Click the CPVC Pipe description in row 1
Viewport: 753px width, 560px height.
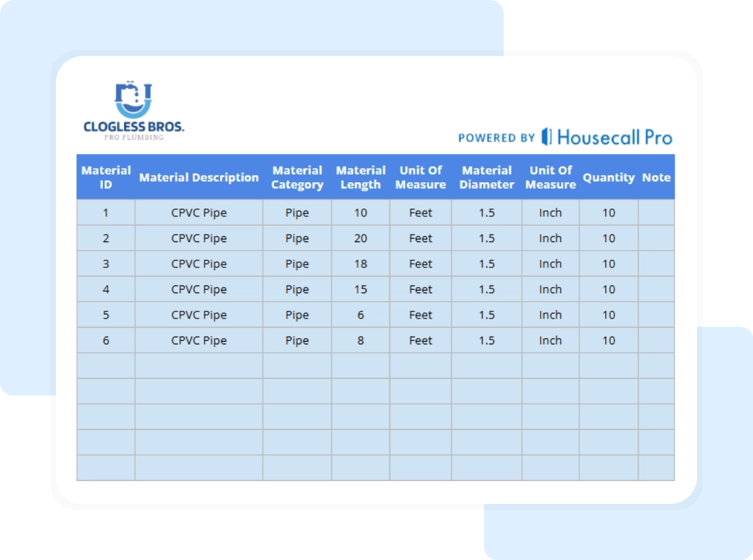pos(198,212)
